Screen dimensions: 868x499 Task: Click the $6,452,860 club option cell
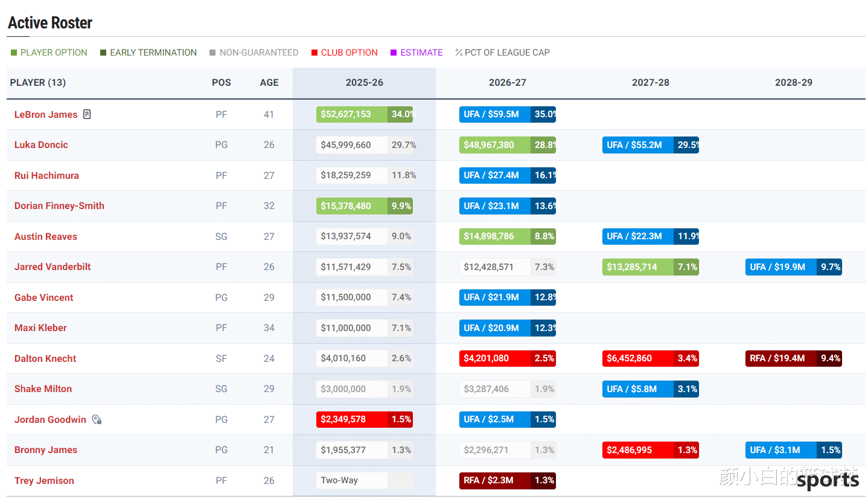[651, 358]
